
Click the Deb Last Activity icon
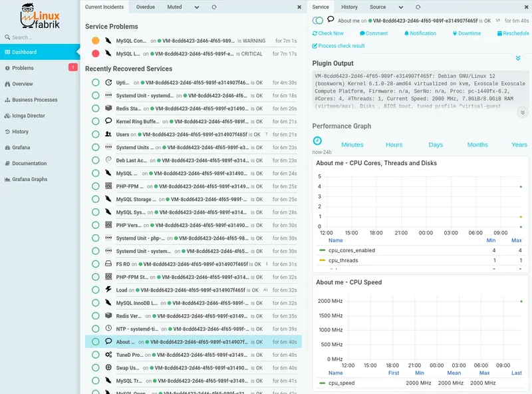(x=108, y=160)
